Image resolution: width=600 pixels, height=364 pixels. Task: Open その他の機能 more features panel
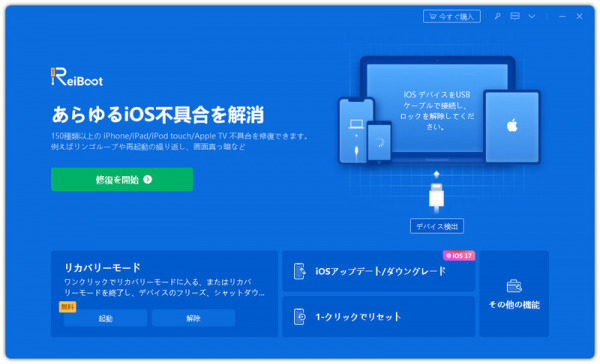(x=514, y=294)
